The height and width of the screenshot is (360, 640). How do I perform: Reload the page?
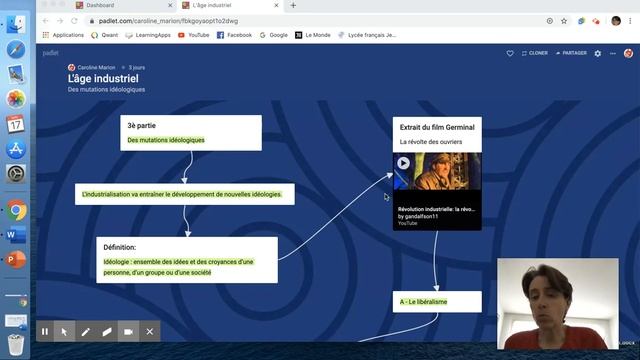74,21
